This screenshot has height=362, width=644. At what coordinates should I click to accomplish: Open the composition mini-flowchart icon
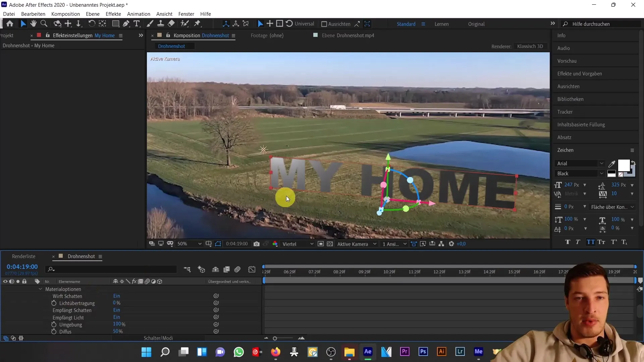pyautogui.click(x=187, y=269)
